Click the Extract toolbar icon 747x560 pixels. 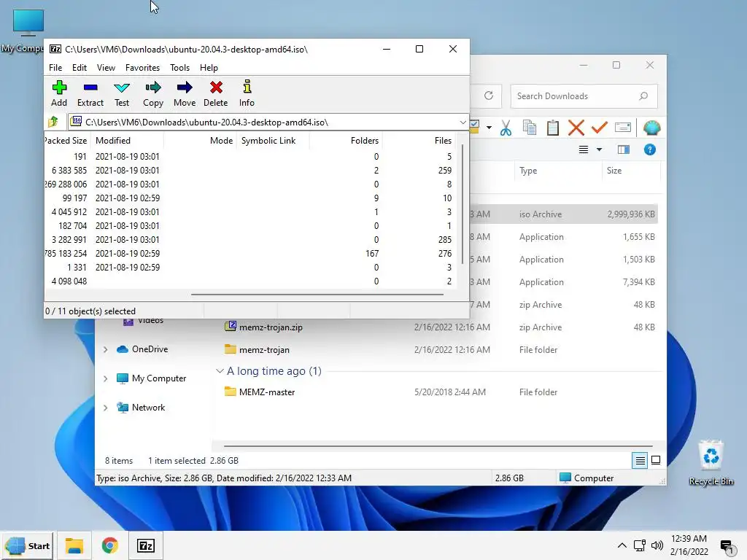(90, 93)
